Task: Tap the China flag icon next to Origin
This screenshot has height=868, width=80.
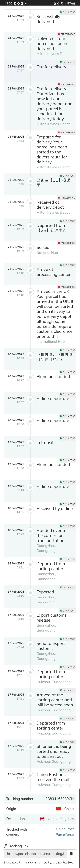Action: click(x=58, y=808)
